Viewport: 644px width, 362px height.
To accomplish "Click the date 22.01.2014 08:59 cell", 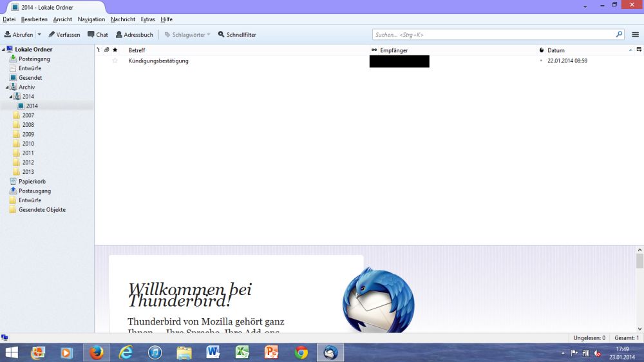I will pos(567,61).
